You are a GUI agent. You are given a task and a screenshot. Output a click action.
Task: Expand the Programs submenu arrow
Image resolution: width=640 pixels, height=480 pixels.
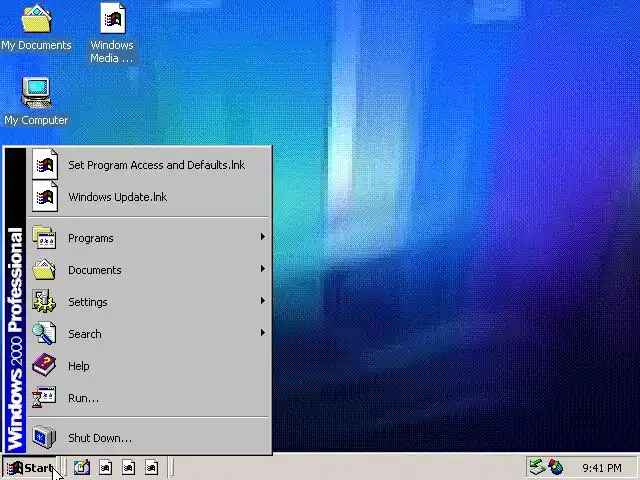coord(263,237)
